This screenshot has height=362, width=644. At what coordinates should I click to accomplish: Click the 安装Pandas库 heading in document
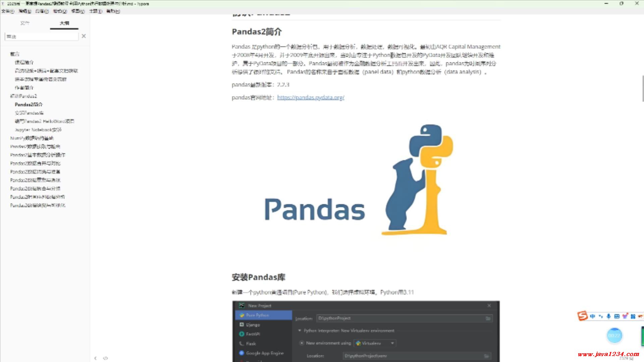point(259,277)
